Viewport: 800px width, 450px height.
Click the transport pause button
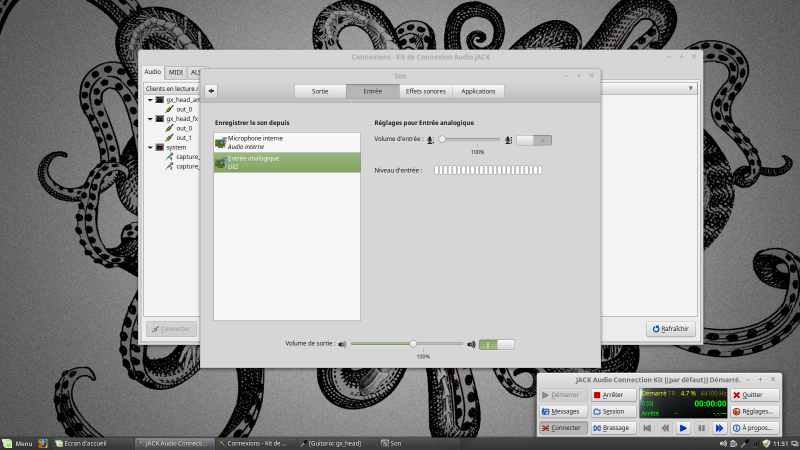702,428
